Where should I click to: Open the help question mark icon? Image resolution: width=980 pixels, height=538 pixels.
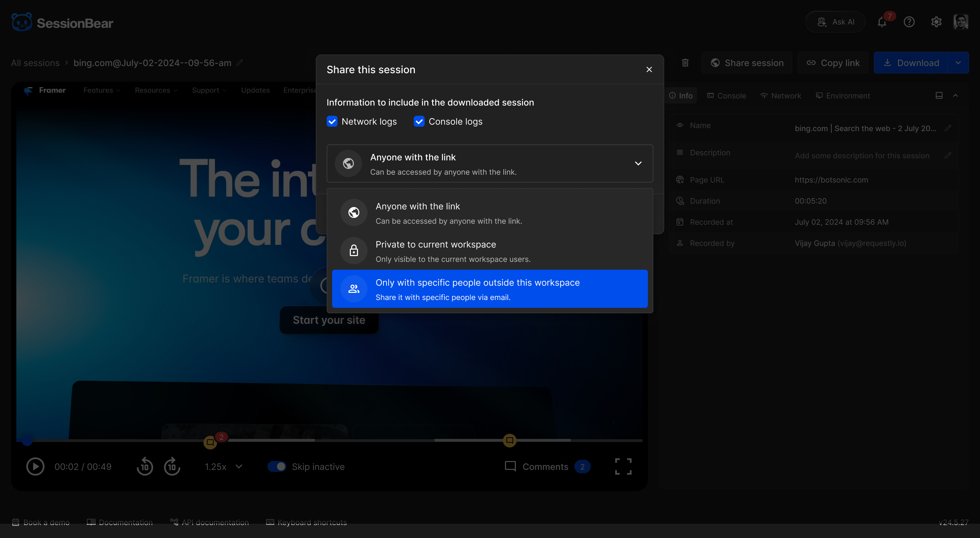[909, 22]
